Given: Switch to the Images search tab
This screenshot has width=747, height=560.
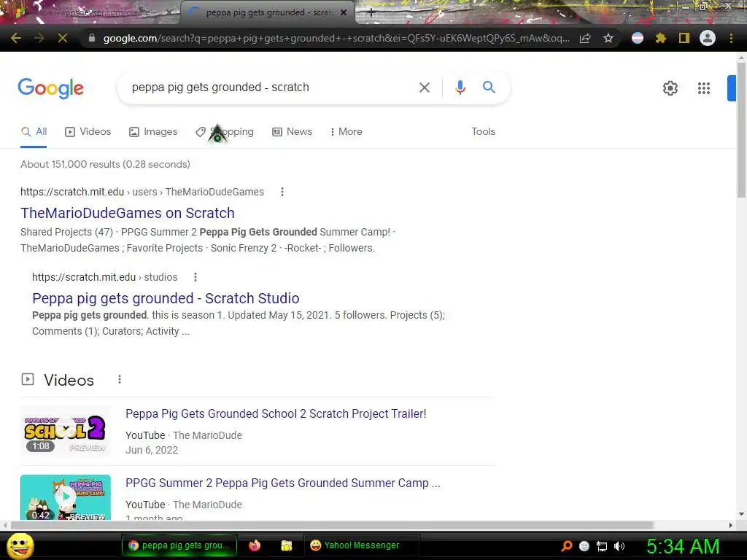Looking at the screenshot, I should click(153, 132).
